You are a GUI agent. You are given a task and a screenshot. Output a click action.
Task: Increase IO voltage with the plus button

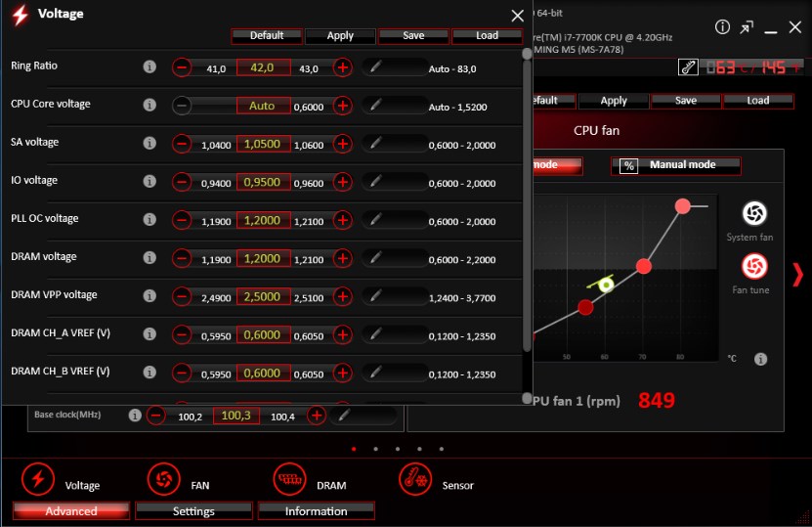coord(342,182)
